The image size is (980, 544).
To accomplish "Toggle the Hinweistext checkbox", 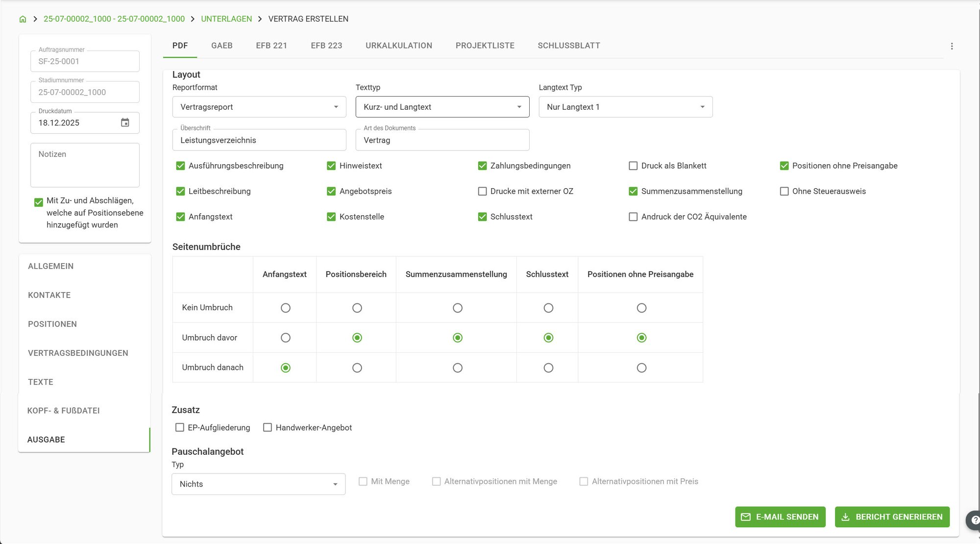I will pos(331,166).
